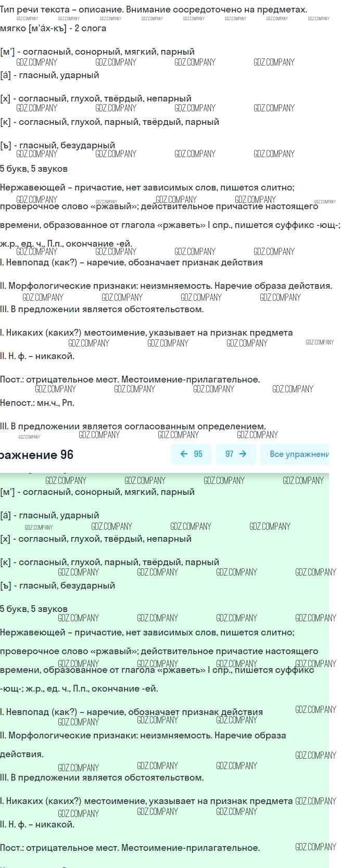
Task: Click the left arrow icon beside 95
Action: pos(184,454)
